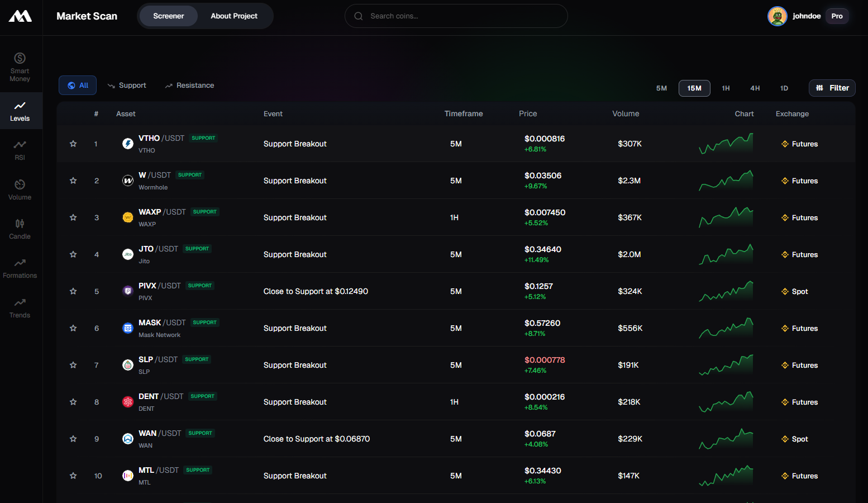Star the JTO/USDT row as favorite

(73, 254)
